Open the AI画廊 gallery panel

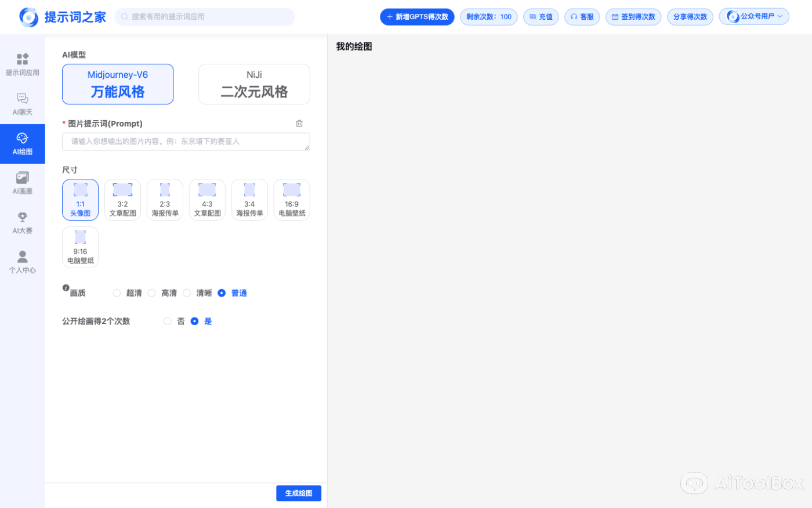(22, 183)
